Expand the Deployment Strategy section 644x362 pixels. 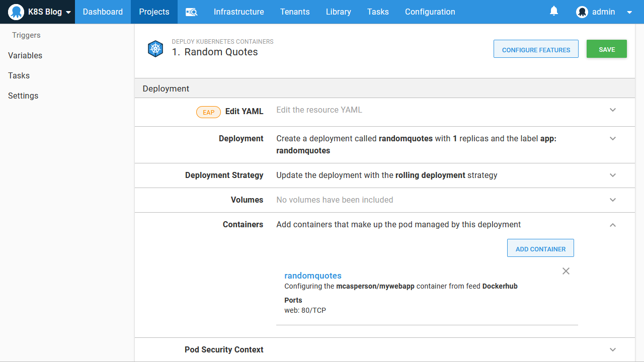(613, 175)
